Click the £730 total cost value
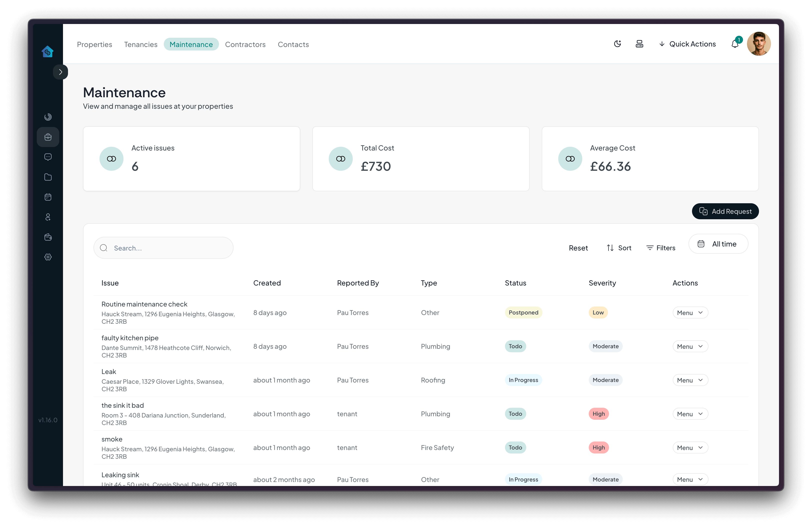The width and height of the screenshot is (812, 528). coord(376,166)
